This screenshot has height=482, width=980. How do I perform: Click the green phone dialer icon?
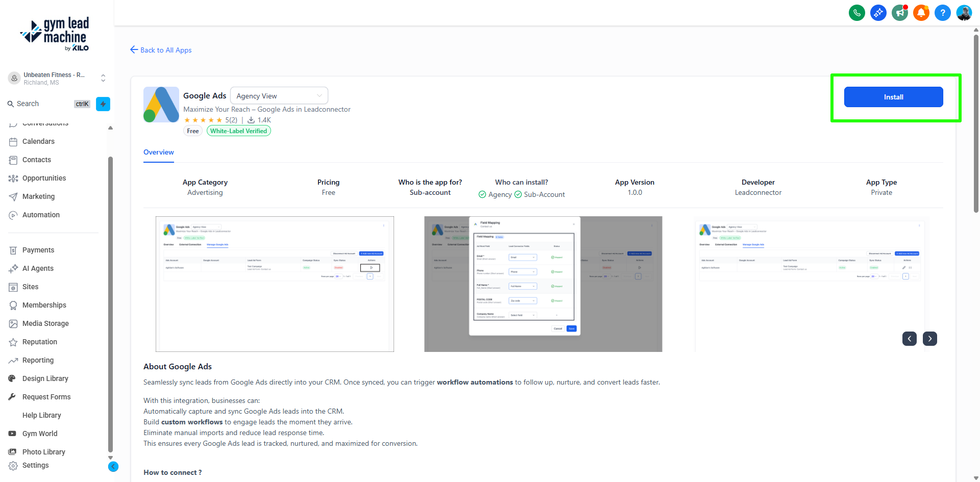point(856,13)
